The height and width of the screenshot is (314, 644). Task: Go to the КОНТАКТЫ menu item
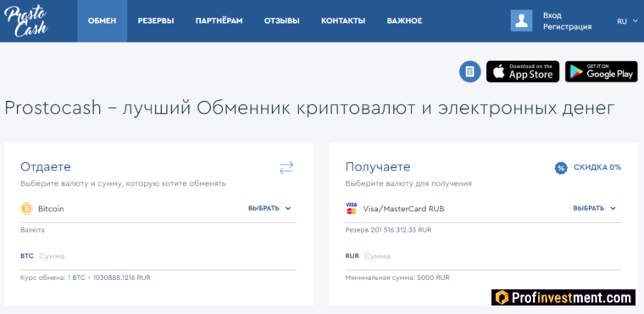pos(343,21)
